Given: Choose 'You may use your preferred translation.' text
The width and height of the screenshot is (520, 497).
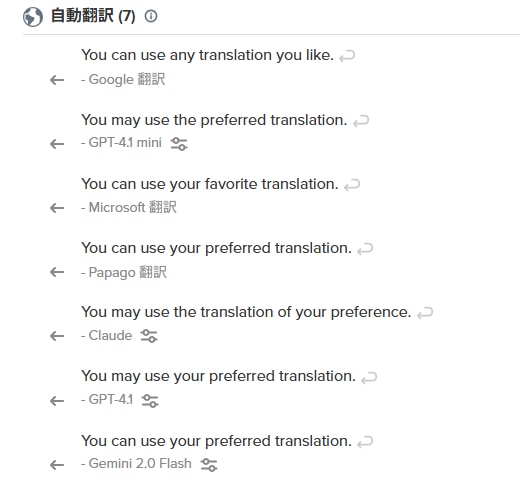Looking at the screenshot, I should click(218, 376).
